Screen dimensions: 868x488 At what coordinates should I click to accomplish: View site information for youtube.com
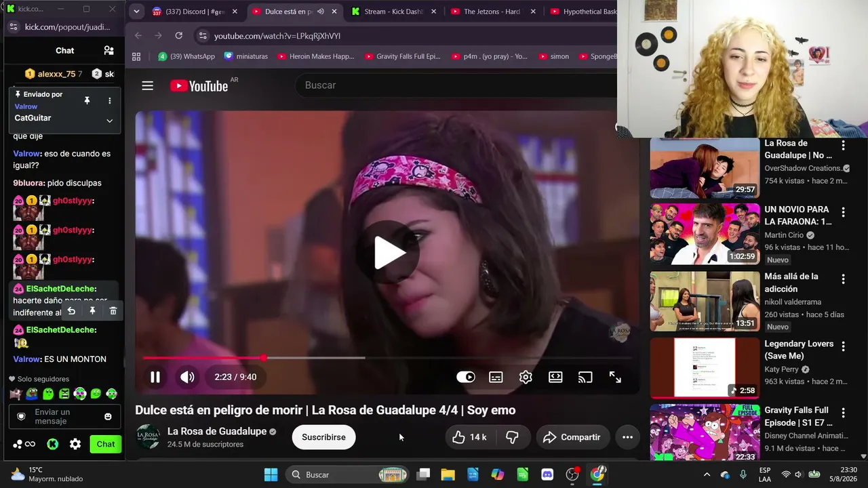click(x=201, y=36)
